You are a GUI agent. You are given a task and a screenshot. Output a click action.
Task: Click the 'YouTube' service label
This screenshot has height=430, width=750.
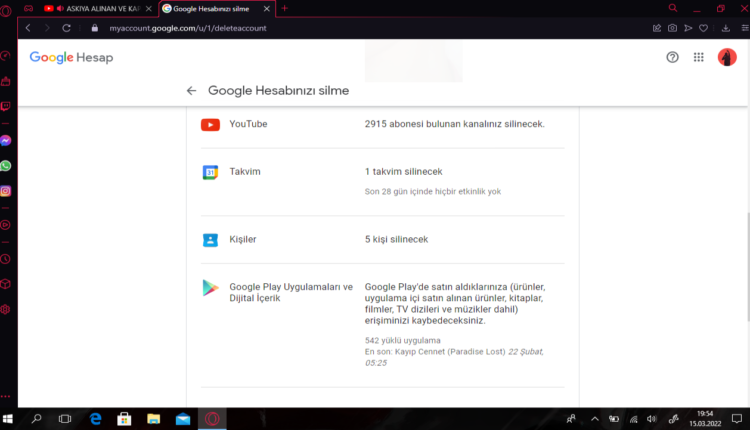(x=248, y=124)
